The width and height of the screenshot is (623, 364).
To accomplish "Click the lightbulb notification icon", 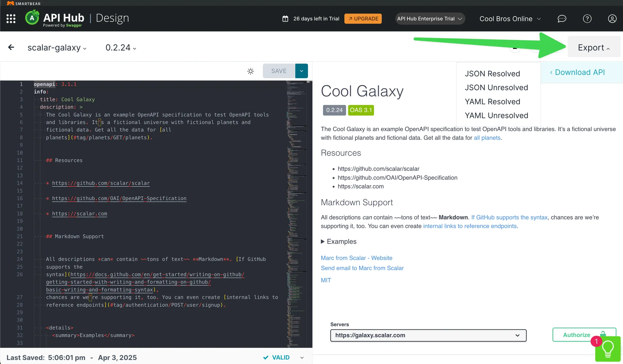I will [x=607, y=349].
